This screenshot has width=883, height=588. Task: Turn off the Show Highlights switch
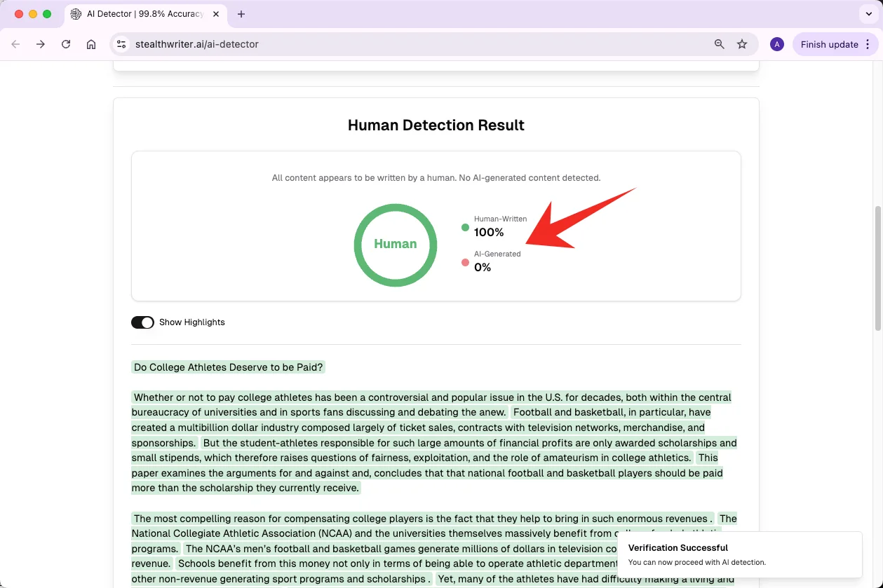[142, 322]
